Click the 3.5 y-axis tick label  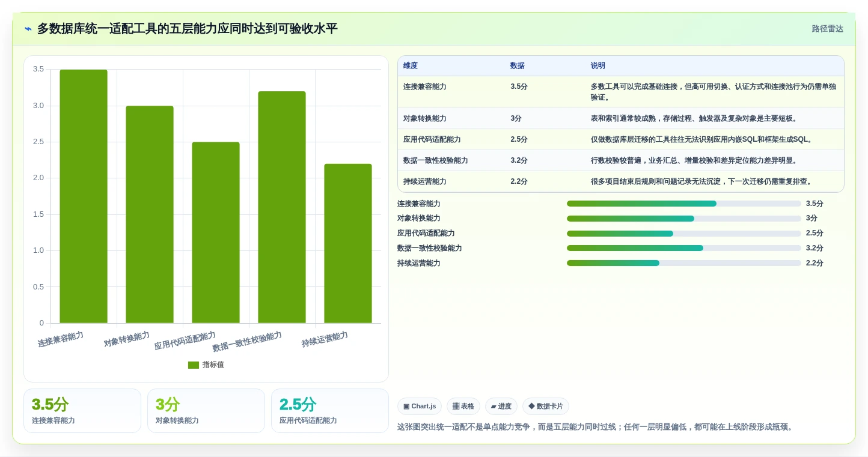pos(38,69)
